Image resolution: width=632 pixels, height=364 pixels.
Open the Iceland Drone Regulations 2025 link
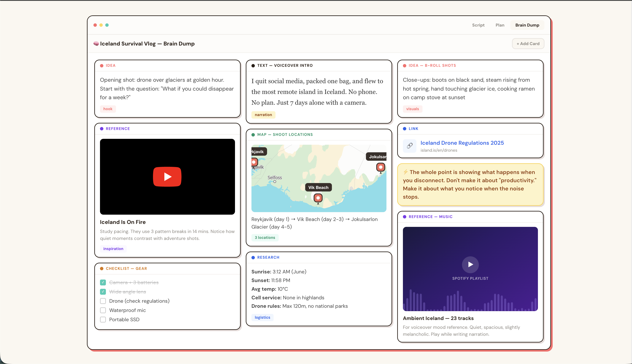click(462, 143)
